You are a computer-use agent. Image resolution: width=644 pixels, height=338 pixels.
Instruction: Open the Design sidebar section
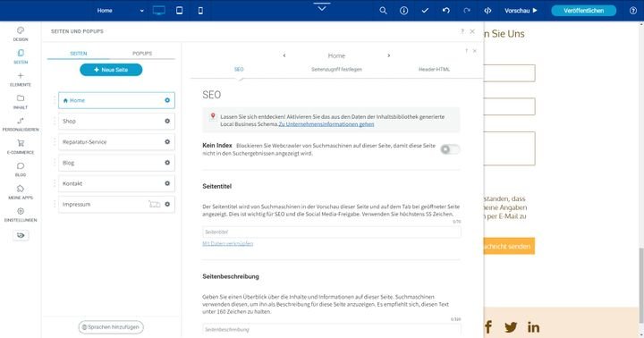(20, 34)
